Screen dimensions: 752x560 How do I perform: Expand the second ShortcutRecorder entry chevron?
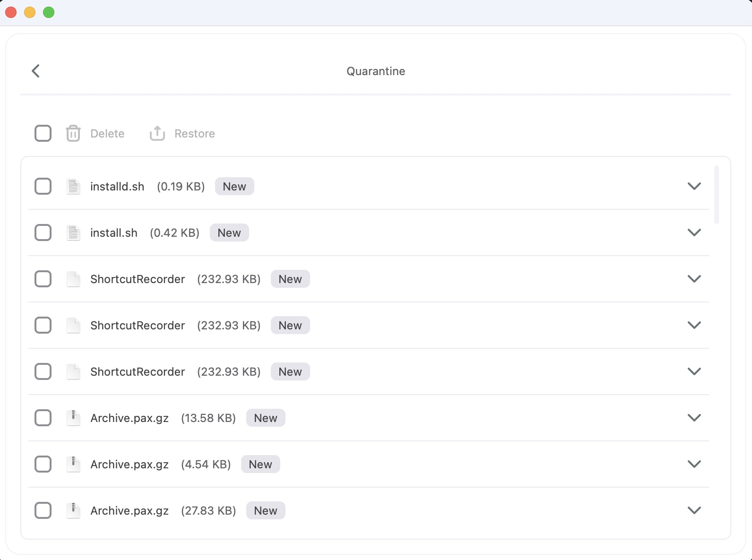click(x=694, y=325)
